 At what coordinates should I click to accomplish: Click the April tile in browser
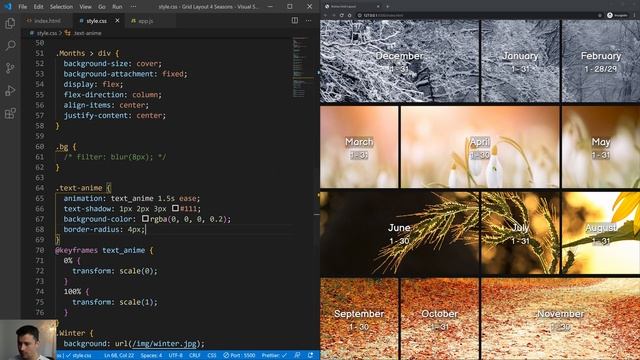pos(480,147)
